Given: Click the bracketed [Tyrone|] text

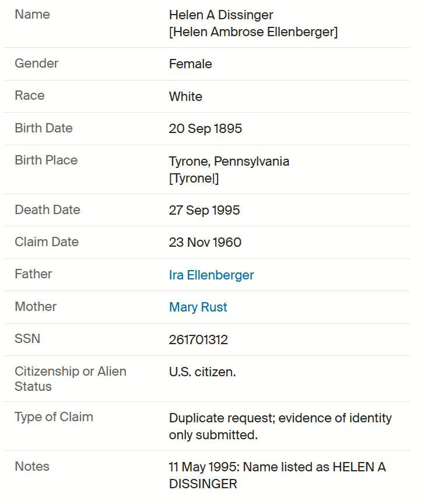Looking at the screenshot, I should pyautogui.click(x=194, y=178).
